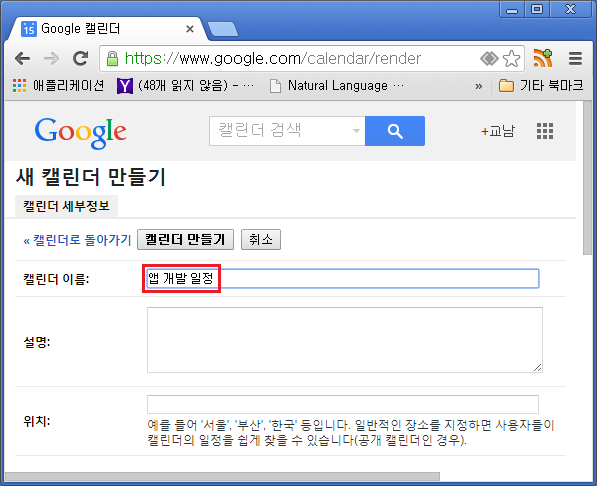597x486 pixels.
Task: Open Yahoo mail bookmark (48개 읽지 않음)
Action: click(x=185, y=85)
